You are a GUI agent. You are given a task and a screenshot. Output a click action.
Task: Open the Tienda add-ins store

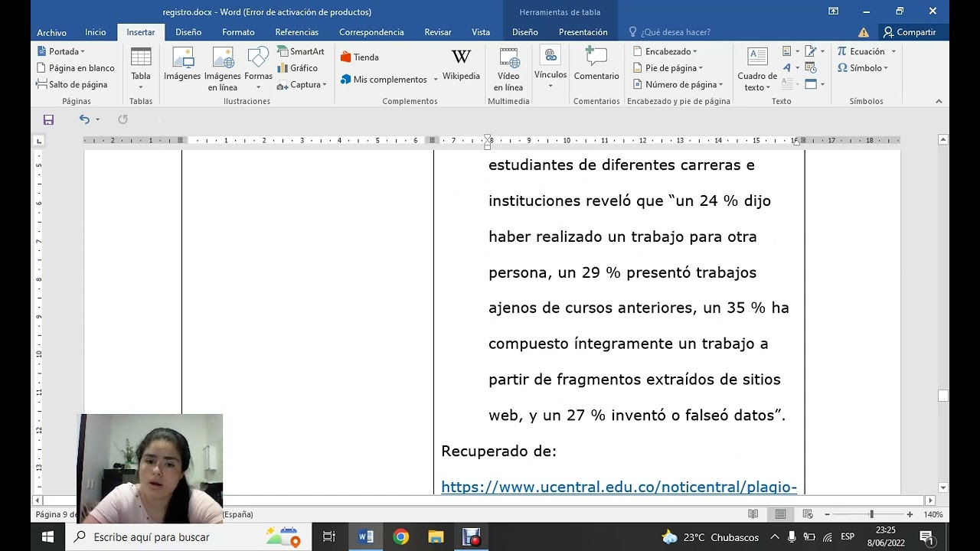(360, 57)
